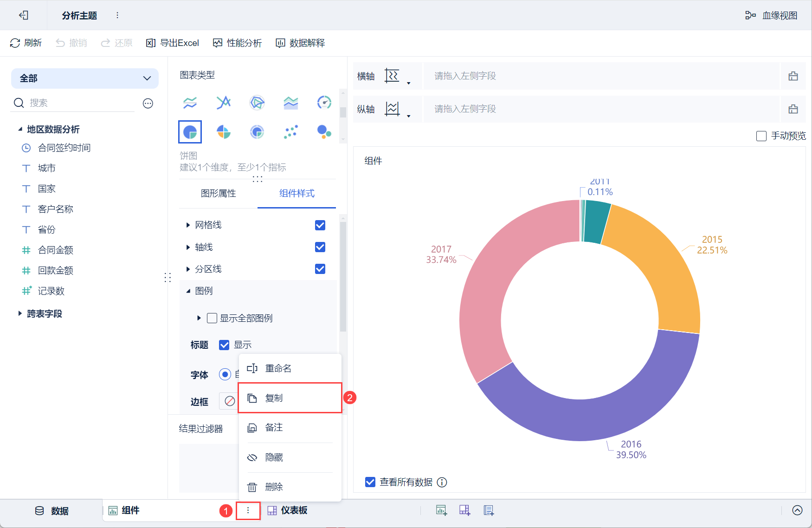Click the 边框 no-border swatch
The image size is (812, 528).
point(230,401)
